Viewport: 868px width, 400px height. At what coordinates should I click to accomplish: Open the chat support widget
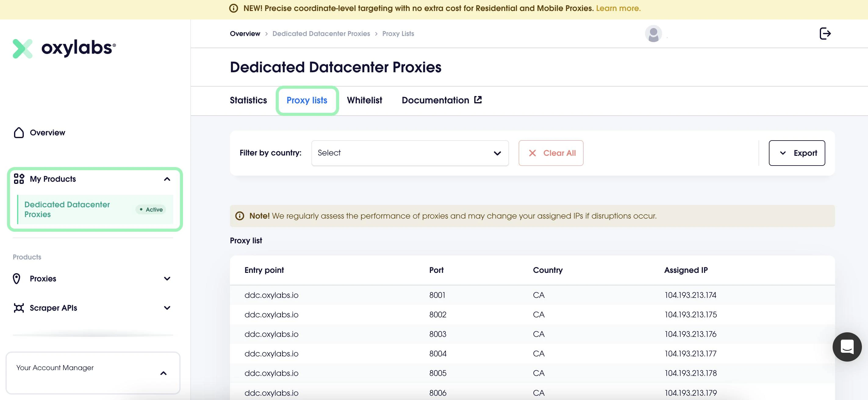point(847,346)
